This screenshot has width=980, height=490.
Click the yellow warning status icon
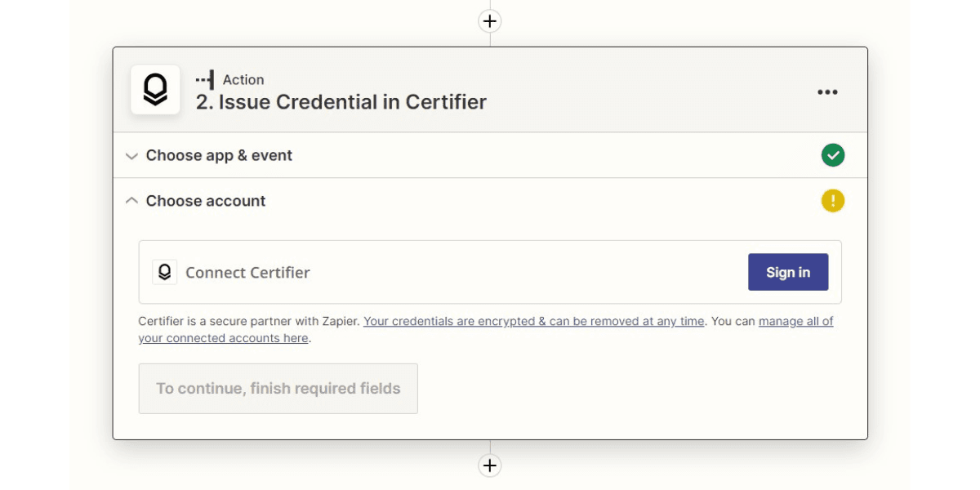click(832, 201)
